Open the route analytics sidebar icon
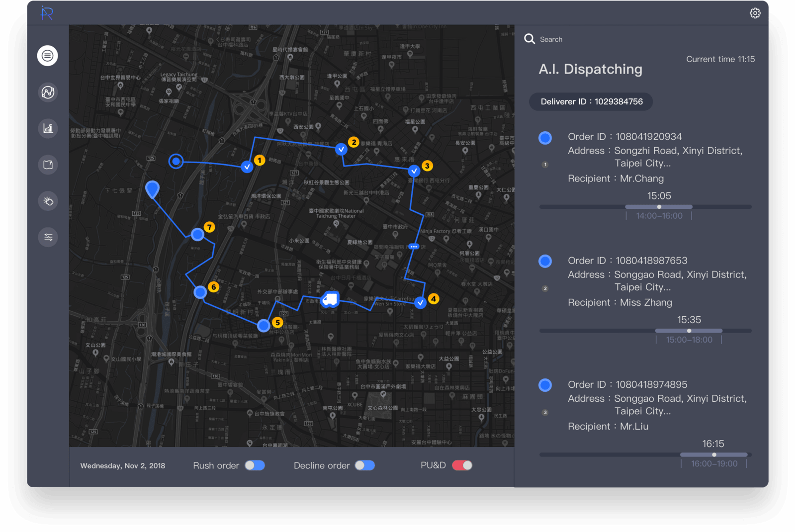This screenshot has height=532, width=795. (48, 92)
